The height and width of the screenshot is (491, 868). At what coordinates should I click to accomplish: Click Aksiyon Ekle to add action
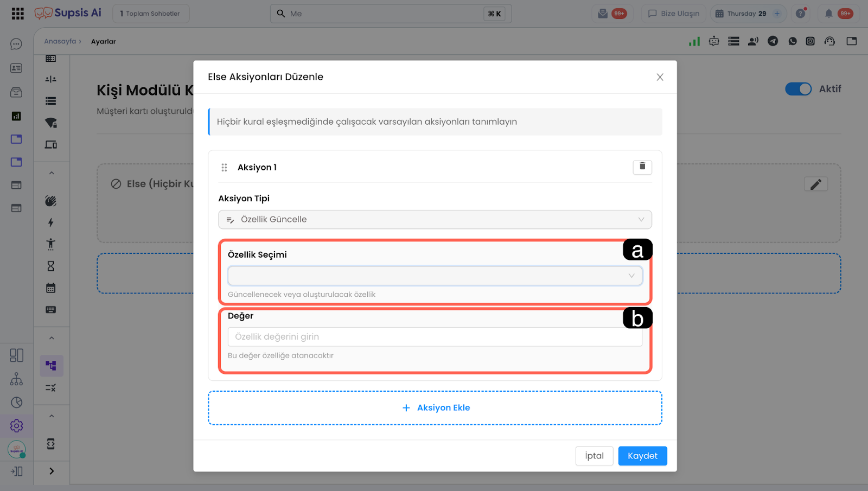435,408
